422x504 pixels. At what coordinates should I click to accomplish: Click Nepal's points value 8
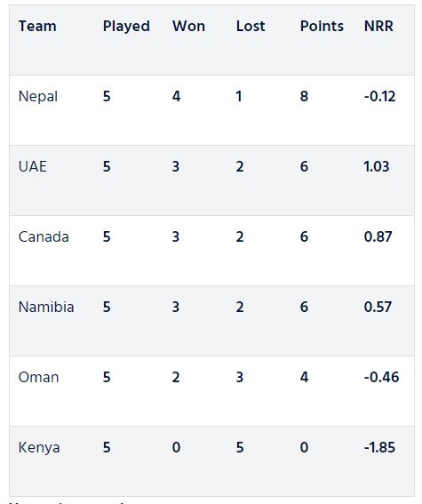[x=304, y=96]
